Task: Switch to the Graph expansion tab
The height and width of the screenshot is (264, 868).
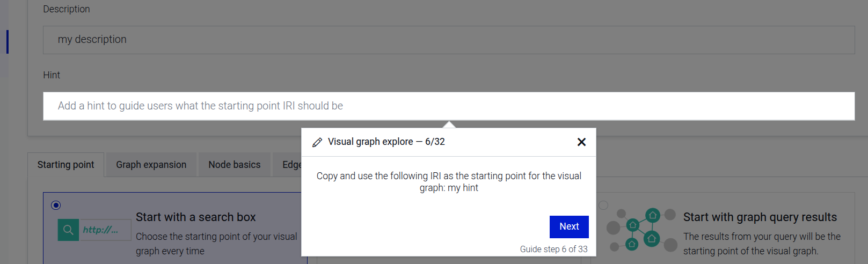Action: (x=151, y=165)
